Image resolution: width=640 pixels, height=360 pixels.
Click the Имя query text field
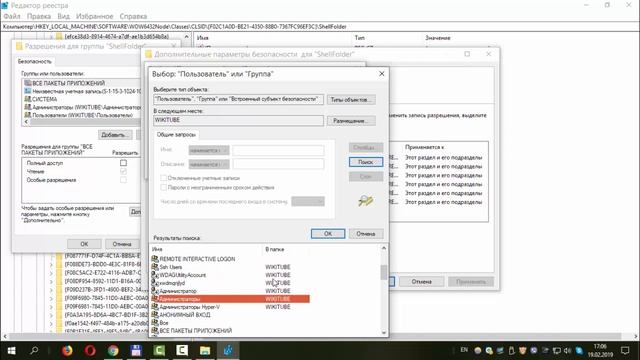click(x=278, y=151)
